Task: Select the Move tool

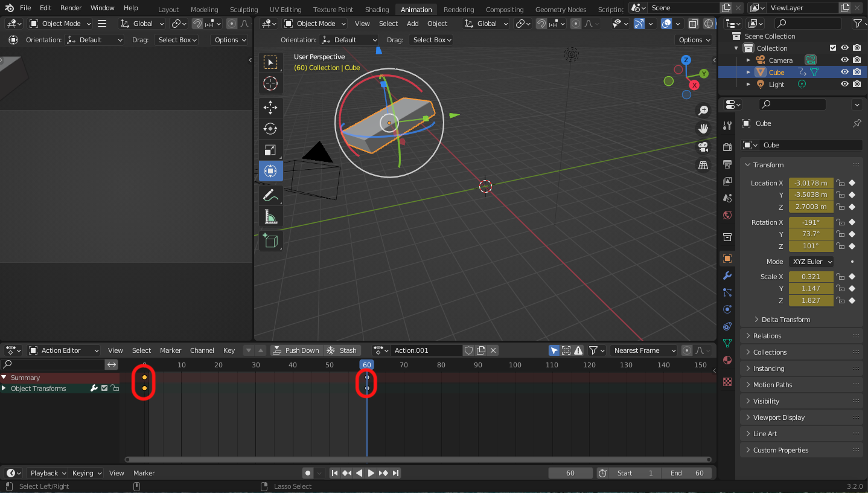Action: tap(270, 108)
